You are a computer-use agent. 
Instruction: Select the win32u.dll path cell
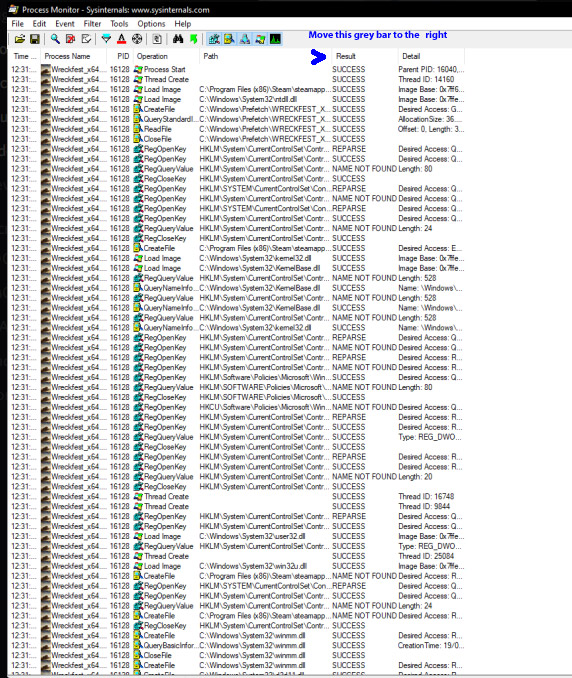253,566
